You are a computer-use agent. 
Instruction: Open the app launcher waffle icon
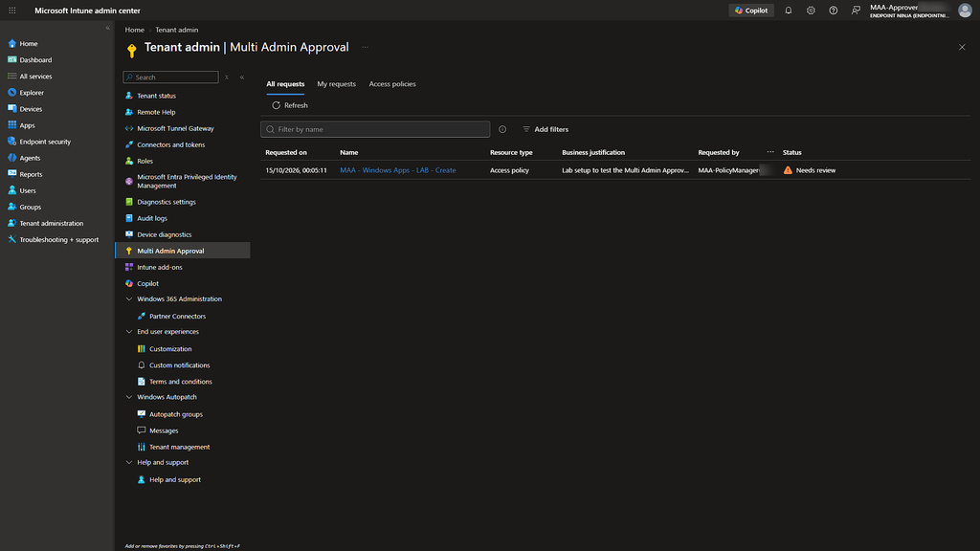coord(11,11)
